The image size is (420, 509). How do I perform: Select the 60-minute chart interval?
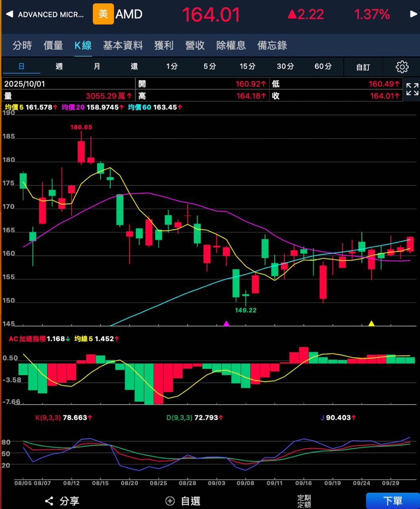[x=323, y=66]
